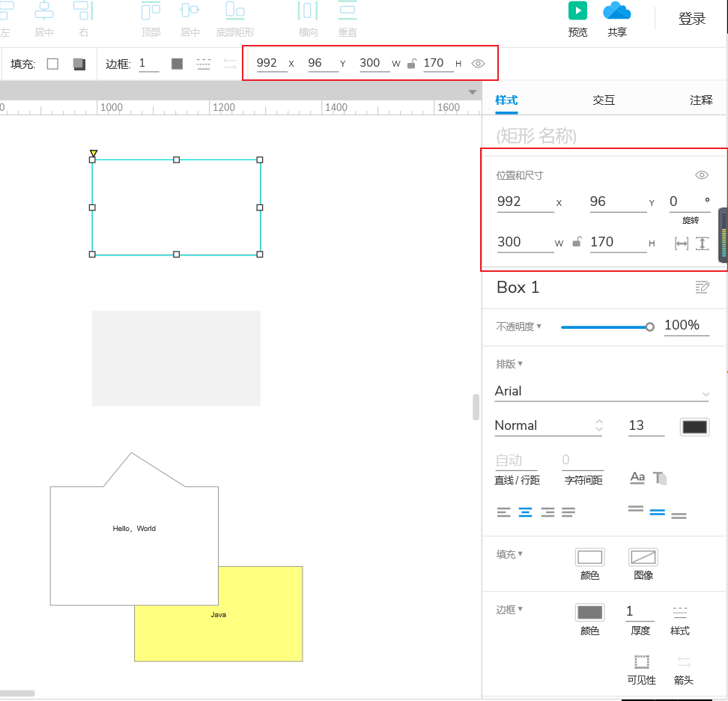Click the Preview (预览) play icon
The height and width of the screenshot is (701, 728).
pos(577,10)
